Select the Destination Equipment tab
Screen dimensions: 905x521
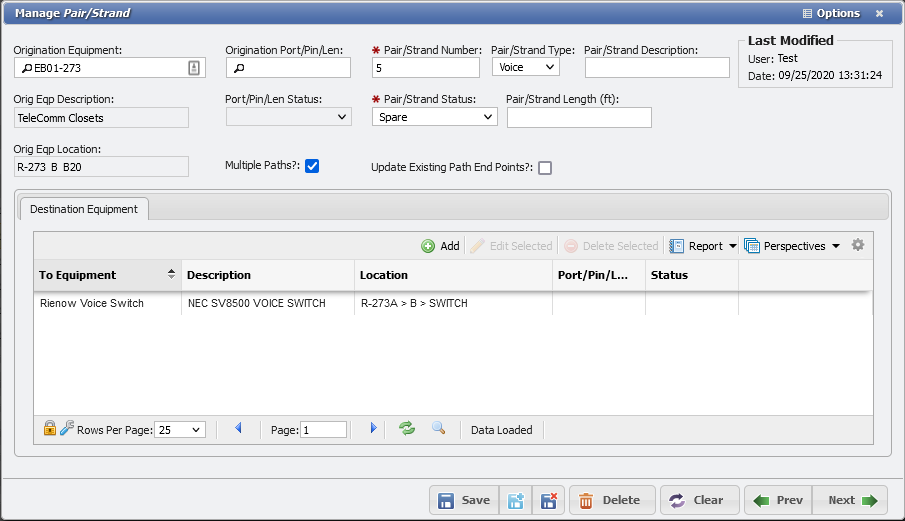pyautogui.click(x=84, y=209)
